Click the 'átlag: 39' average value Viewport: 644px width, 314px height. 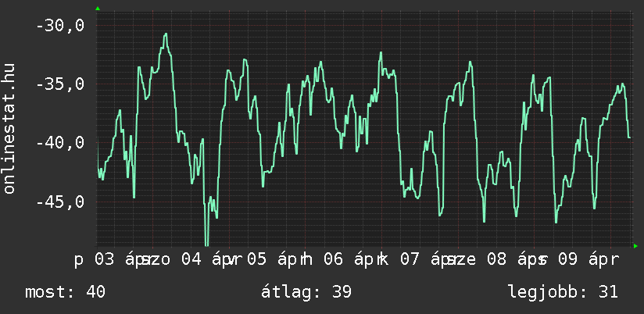307,292
